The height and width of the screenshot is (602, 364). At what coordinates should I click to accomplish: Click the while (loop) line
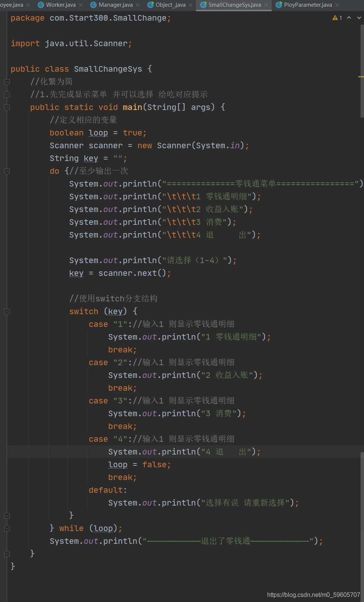[x=86, y=528]
